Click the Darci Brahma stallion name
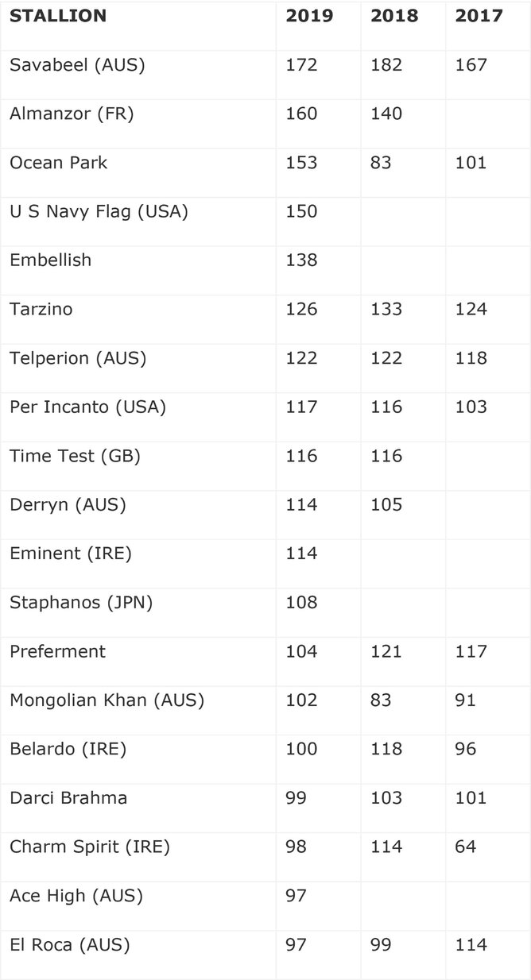This screenshot has width=531, height=980. [68, 797]
